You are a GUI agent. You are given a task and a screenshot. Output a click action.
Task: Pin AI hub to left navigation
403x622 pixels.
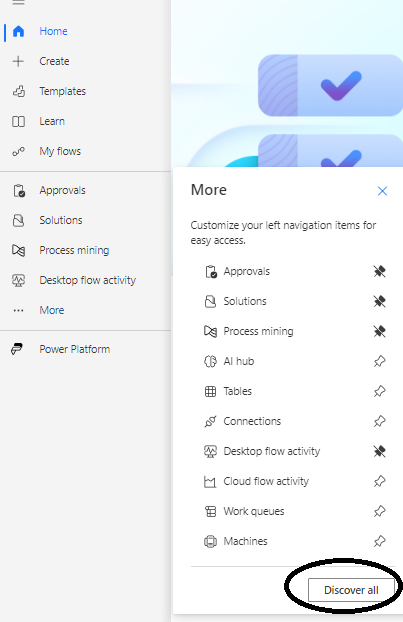(x=380, y=361)
